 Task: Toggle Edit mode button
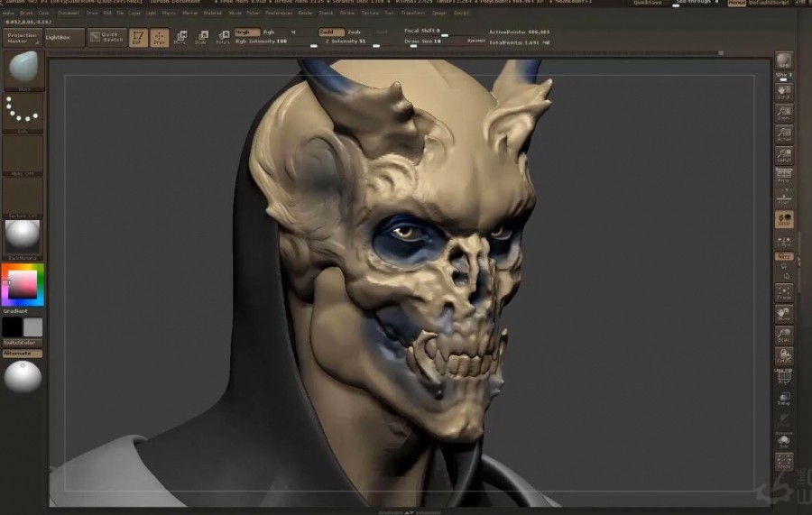[137, 38]
